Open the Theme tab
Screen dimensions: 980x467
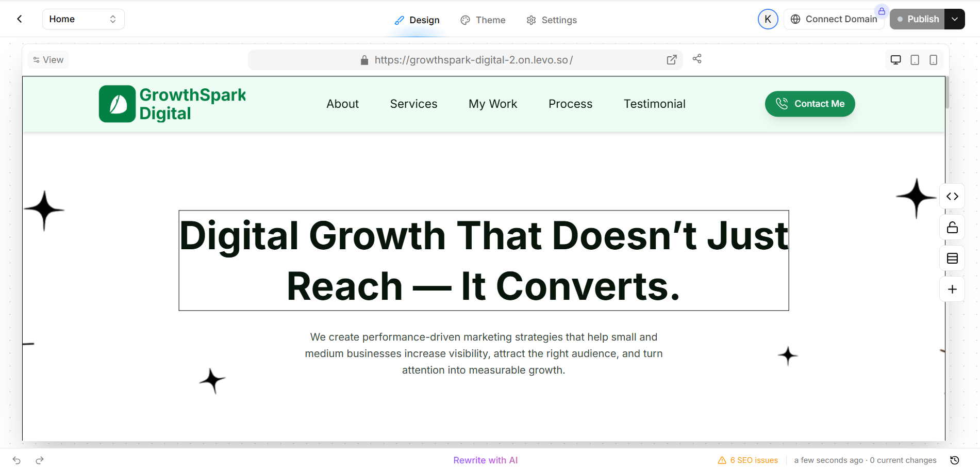483,20
